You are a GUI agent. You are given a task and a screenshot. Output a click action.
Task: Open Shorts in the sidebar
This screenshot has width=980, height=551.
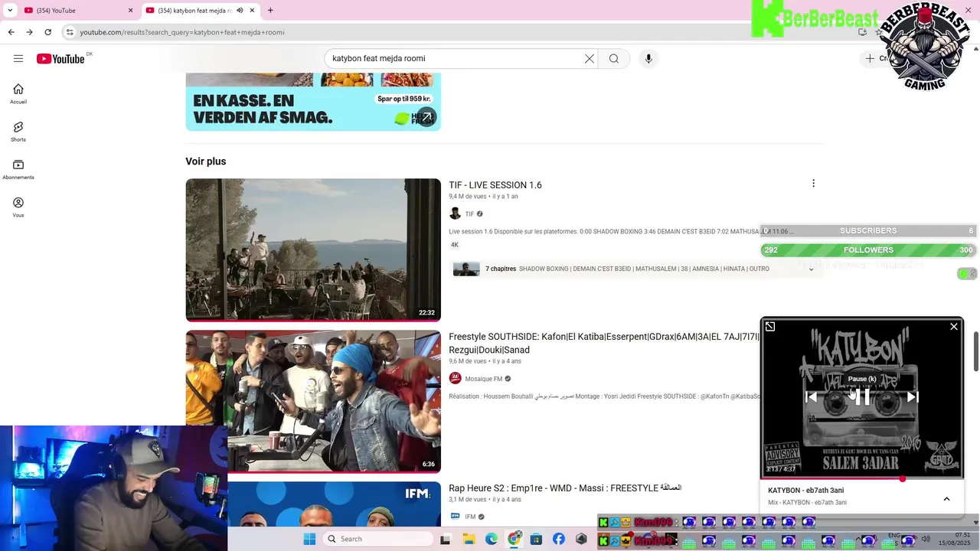tap(18, 132)
